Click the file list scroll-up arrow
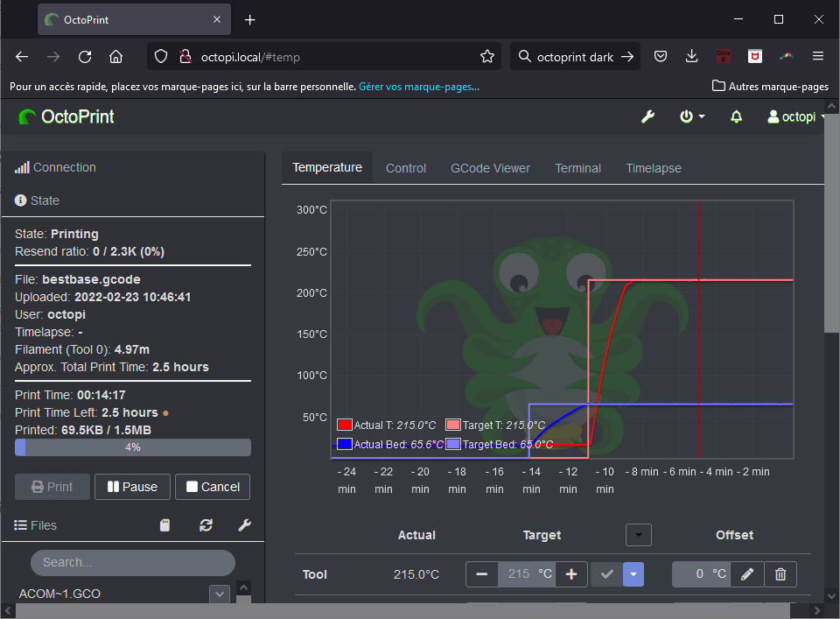The height and width of the screenshot is (619, 840). (244, 587)
